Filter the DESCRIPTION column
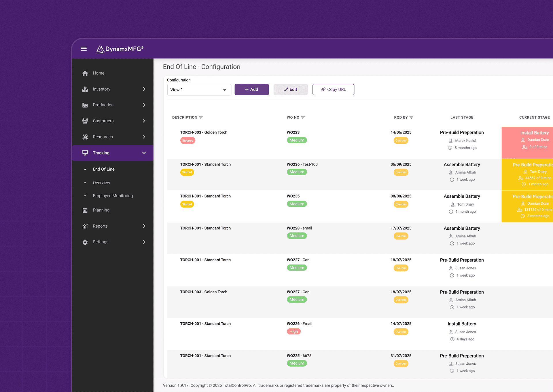553x392 pixels. (202, 117)
